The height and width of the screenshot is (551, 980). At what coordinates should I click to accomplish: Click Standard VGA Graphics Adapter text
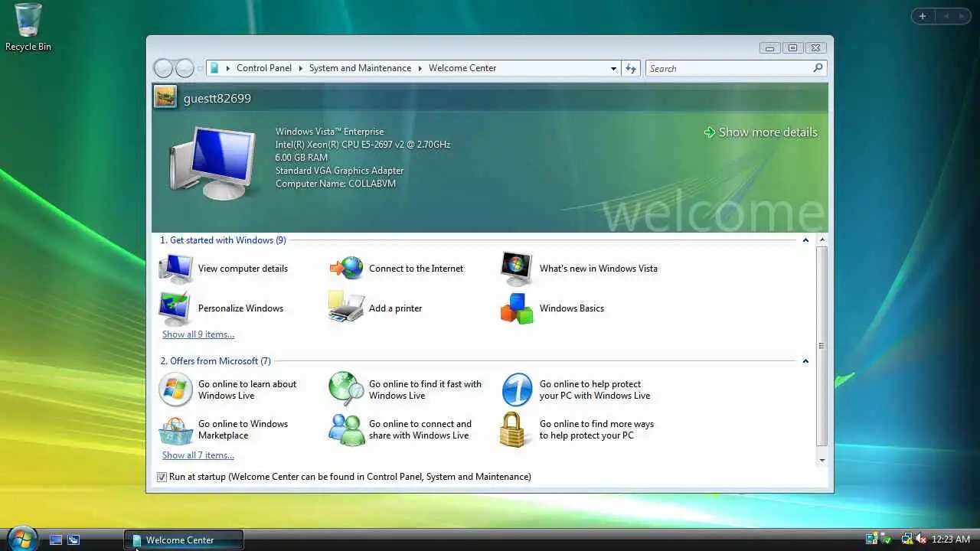coord(339,171)
